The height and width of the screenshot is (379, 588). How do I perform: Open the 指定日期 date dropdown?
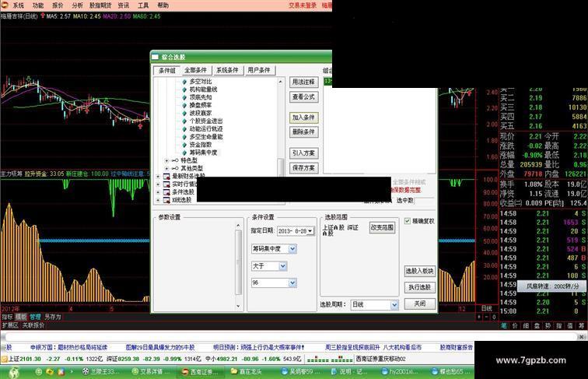tap(310, 231)
